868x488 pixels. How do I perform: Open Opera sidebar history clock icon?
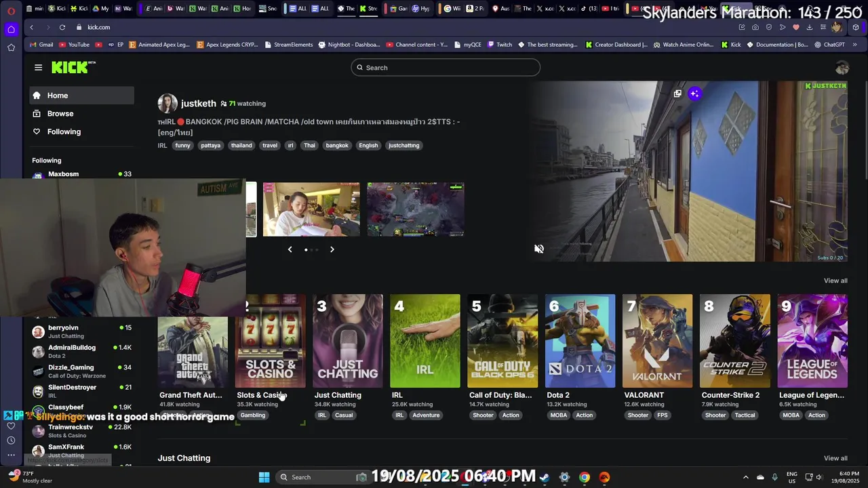pos(11,441)
